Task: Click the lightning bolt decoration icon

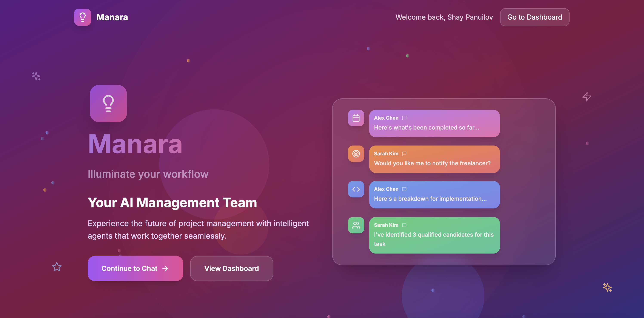Action: [x=587, y=97]
